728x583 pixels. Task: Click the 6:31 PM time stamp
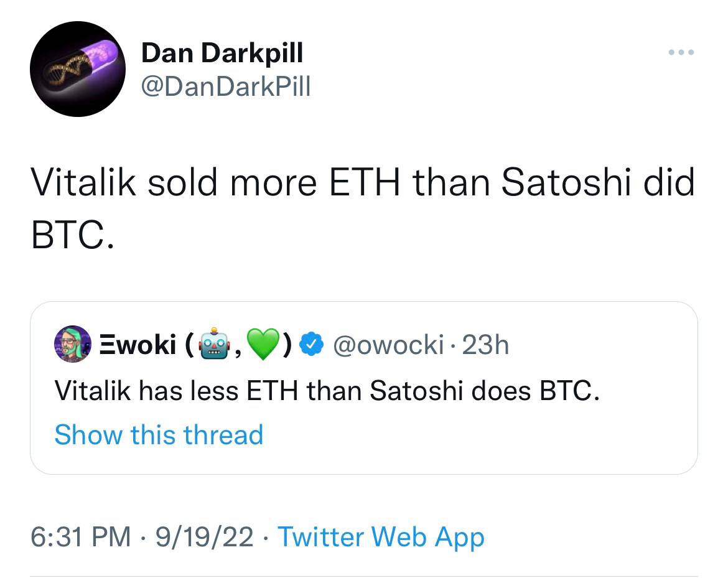point(81,536)
